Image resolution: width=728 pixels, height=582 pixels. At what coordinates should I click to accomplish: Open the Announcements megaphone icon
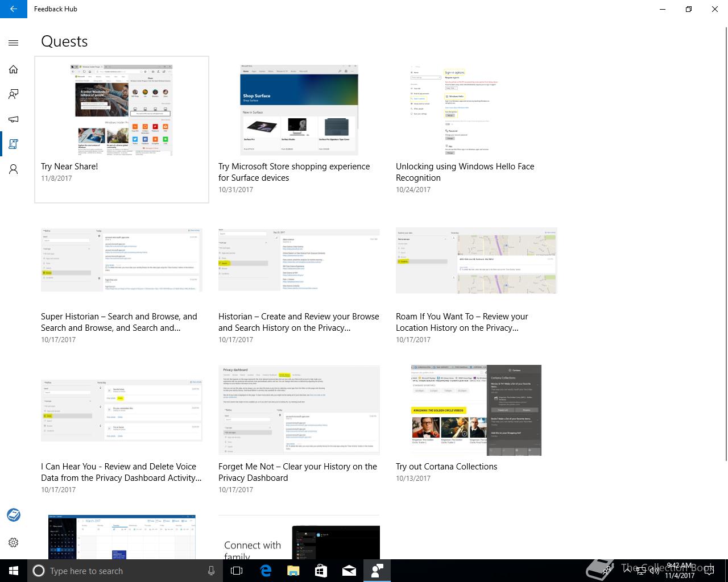14,119
